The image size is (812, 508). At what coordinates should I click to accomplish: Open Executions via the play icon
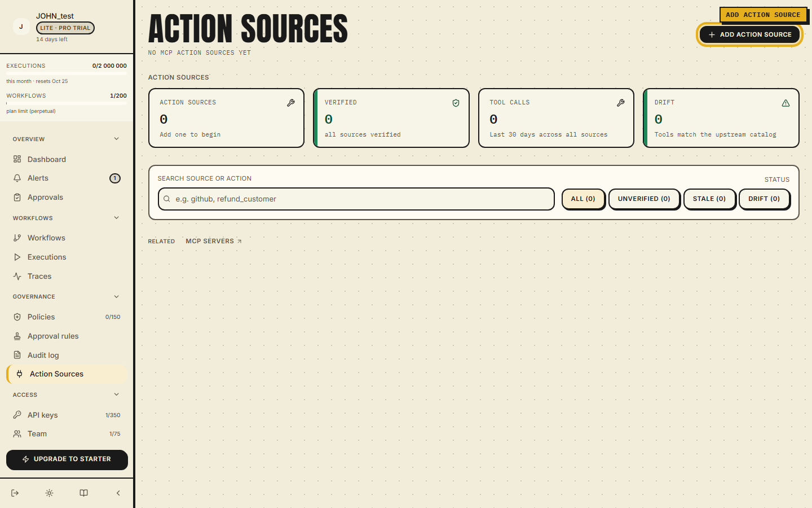17,257
